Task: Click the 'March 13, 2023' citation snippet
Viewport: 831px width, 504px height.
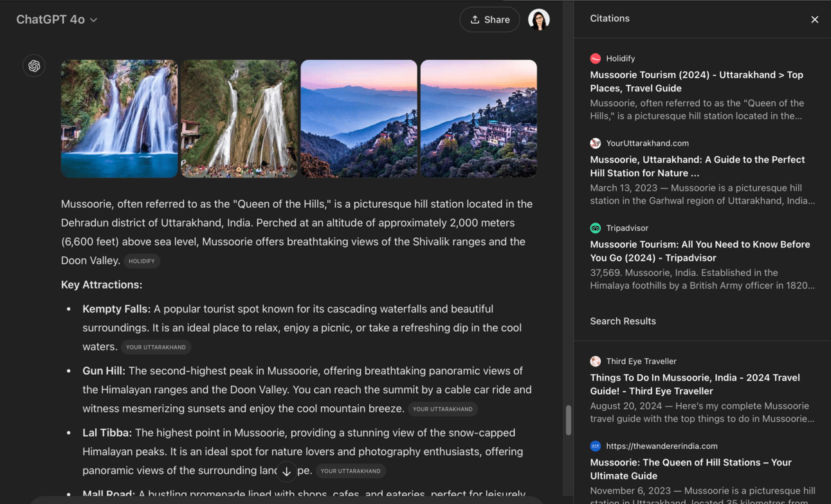Action: [x=702, y=195]
